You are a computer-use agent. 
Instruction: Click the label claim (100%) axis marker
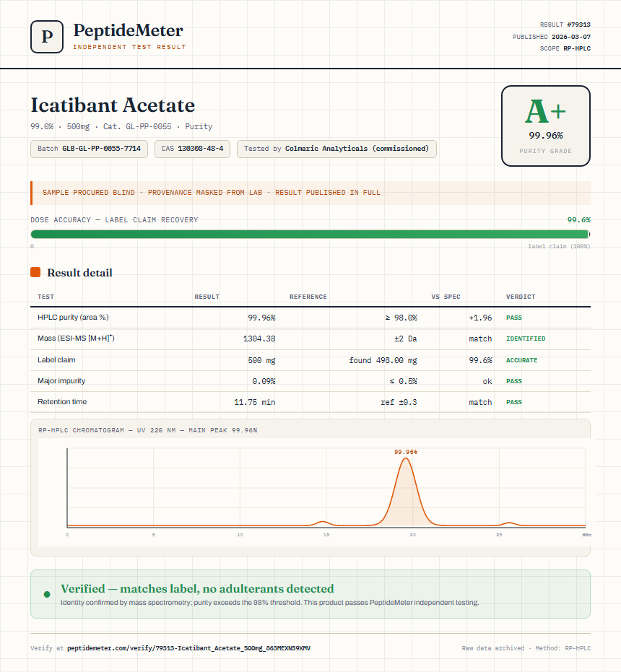pyautogui.click(x=559, y=246)
